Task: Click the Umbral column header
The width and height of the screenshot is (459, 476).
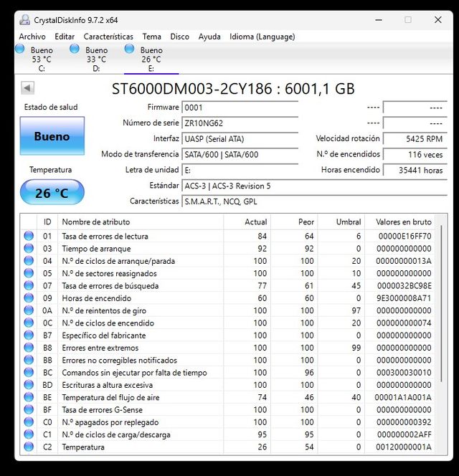Action: click(x=341, y=222)
